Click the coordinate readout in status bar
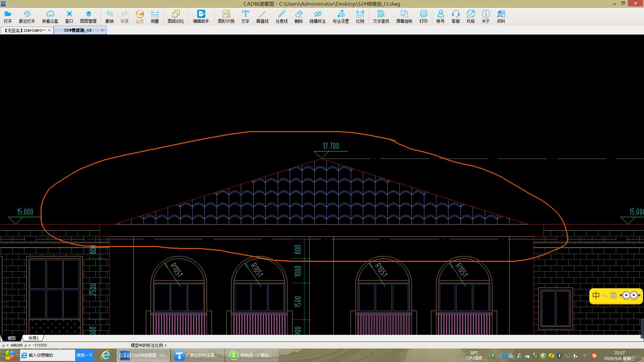Image resolution: width=644 pixels, height=362 pixels. [x=25, y=345]
